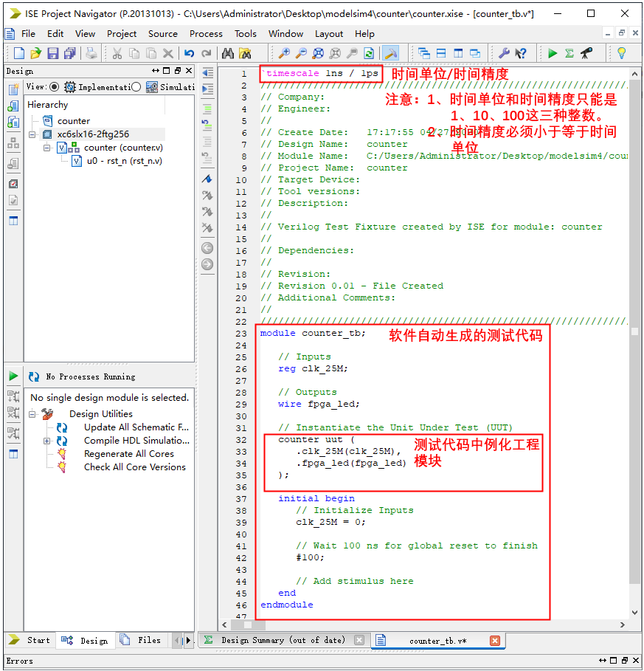Switch to the Files panel tab
This screenshot has height=671, width=644.
[x=142, y=640]
